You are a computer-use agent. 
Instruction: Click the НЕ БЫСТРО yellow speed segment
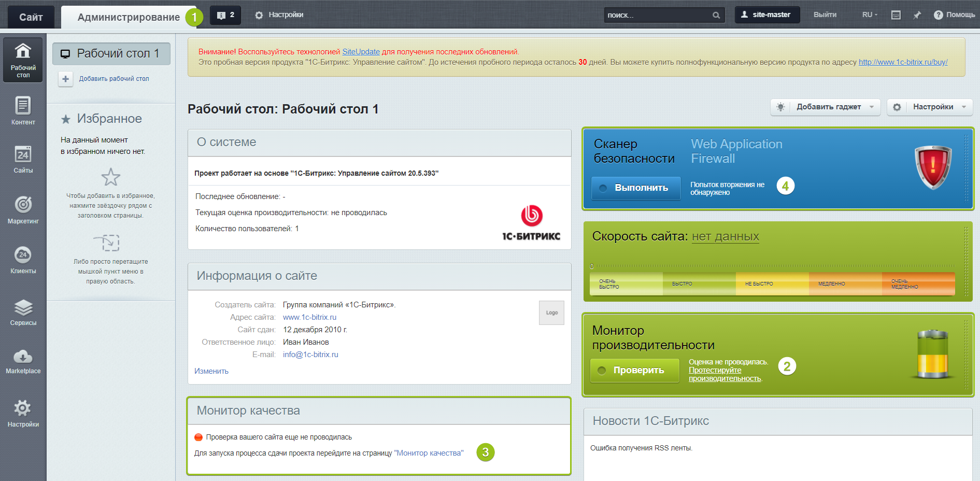(x=772, y=284)
